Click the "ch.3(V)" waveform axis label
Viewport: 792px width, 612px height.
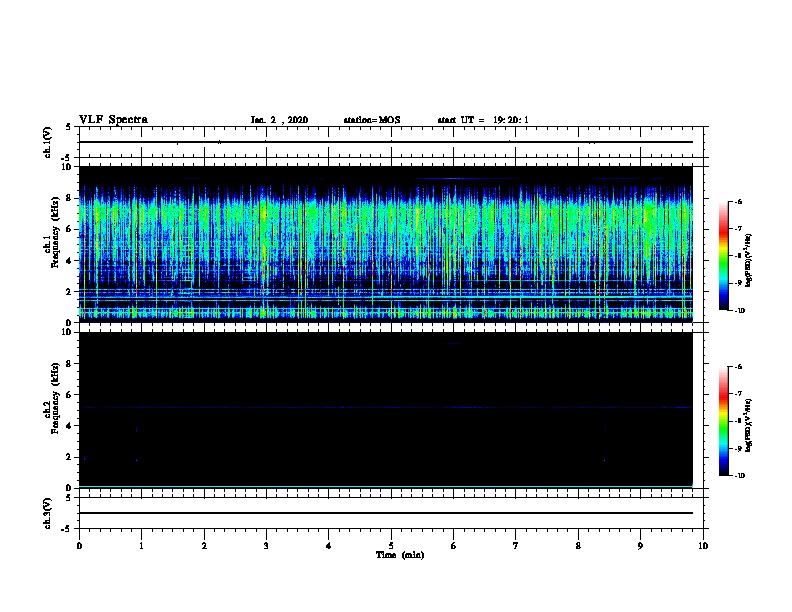[x=48, y=513]
